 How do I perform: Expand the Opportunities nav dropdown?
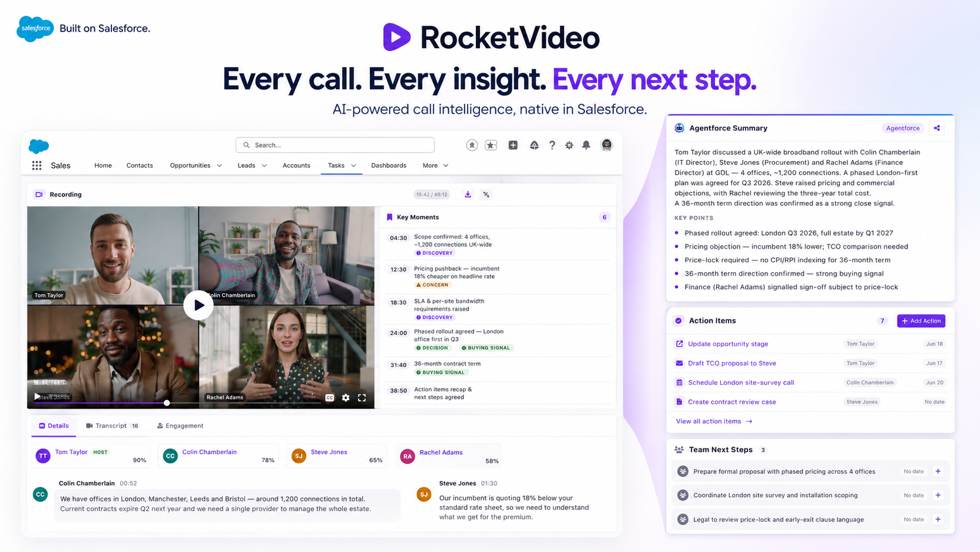coord(219,165)
